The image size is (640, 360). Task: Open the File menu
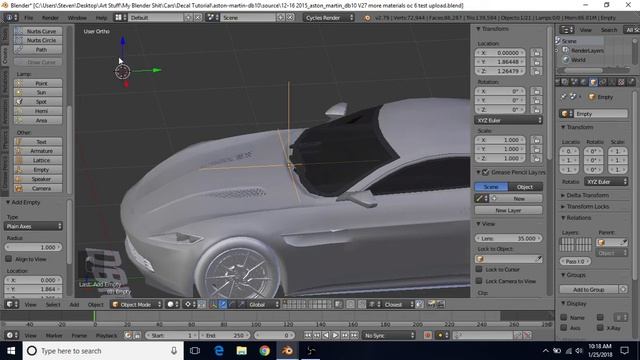point(29,18)
